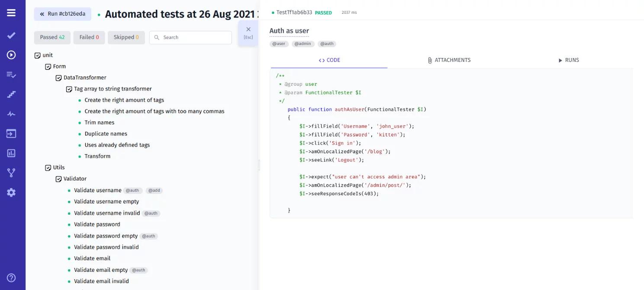This screenshot has width=644, height=290.
Task: Go back to Run #cb126eda
Action: pyautogui.click(x=62, y=14)
